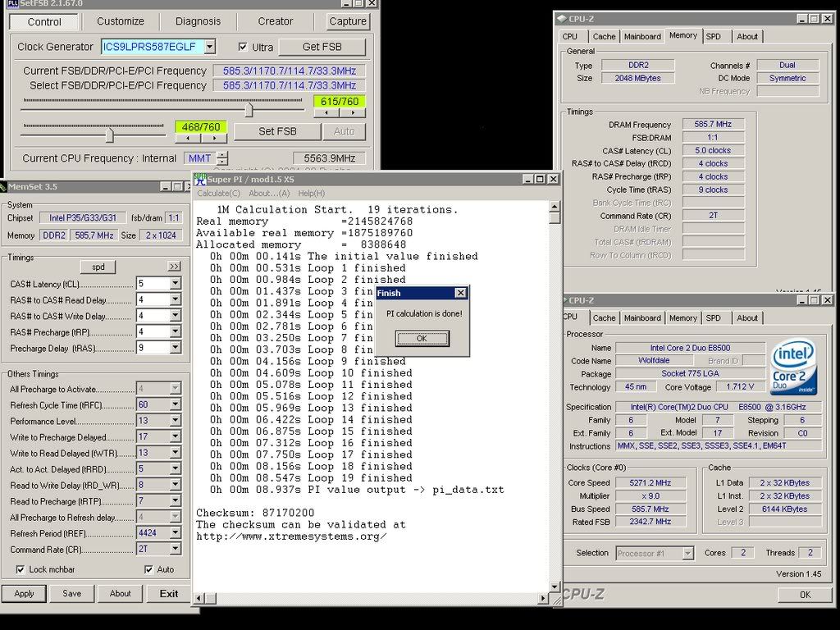Open RAS# to CAS# Write Delay dropdown
Viewport: 840px width, 630px height.
[x=176, y=316]
